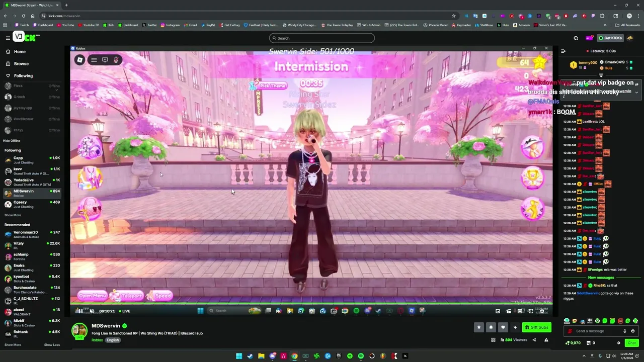Open Roblox menu icon in game
This screenshot has height=362, width=644.
pos(79,60)
